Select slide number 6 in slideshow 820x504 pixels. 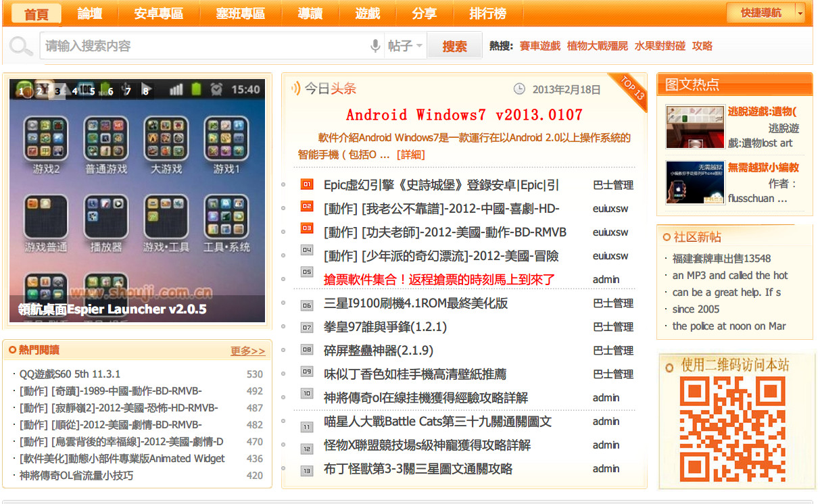point(110,91)
